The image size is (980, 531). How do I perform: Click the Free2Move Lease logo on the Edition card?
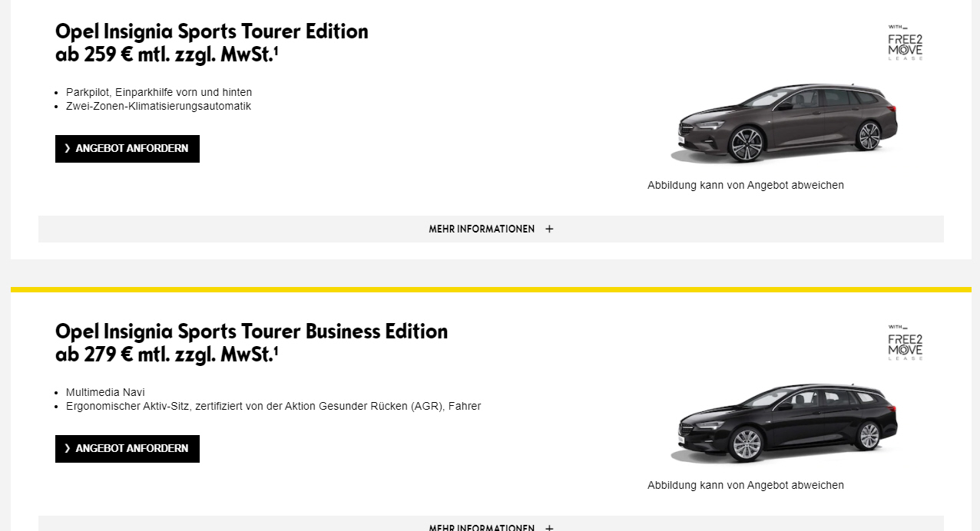(906, 43)
